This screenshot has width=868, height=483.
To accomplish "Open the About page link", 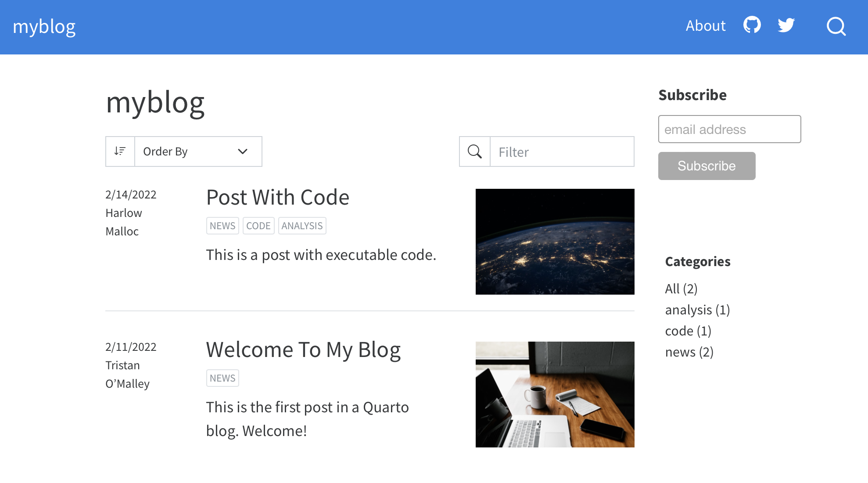I will (x=705, y=25).
